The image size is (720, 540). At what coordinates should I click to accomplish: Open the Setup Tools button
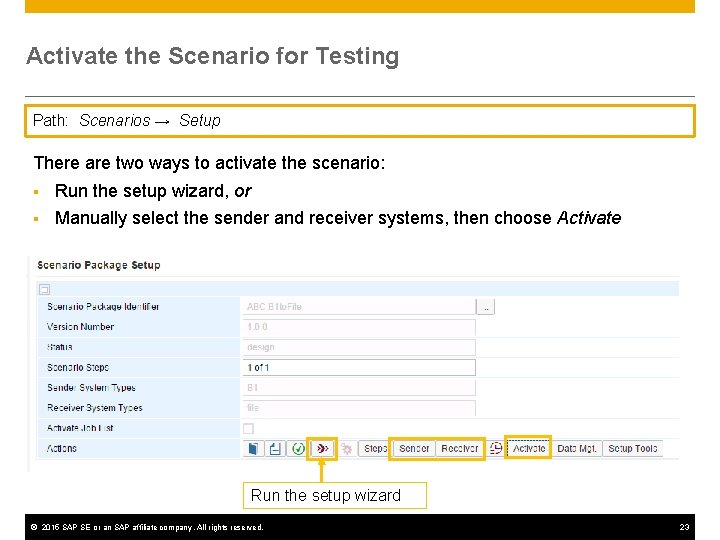click(633, 448)
